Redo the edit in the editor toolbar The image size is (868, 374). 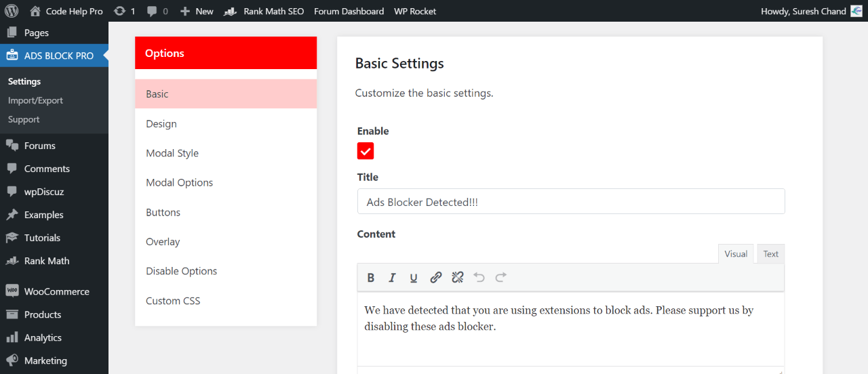pos(501,278)
